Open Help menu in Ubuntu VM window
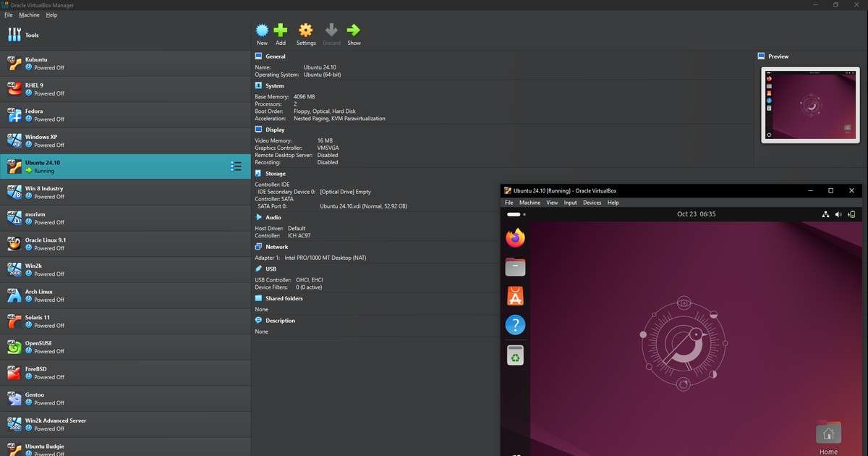This screenshot has width=868, height=456. click(x=613, y=203)
